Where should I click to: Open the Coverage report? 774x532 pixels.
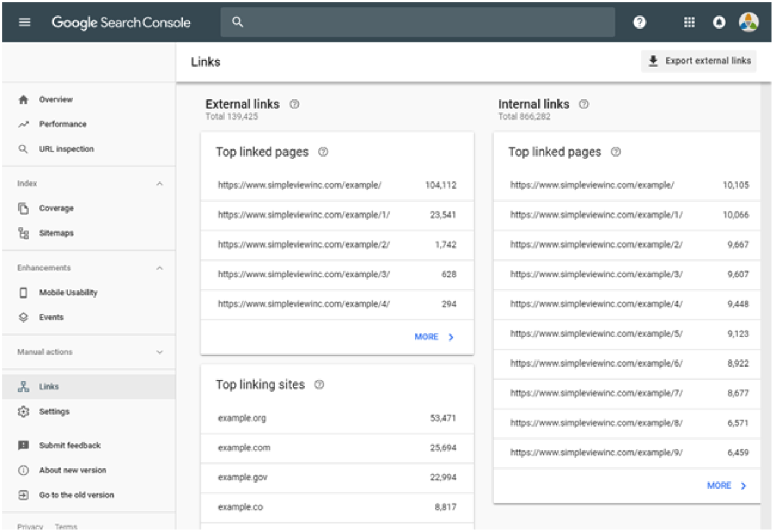[89, 208]
